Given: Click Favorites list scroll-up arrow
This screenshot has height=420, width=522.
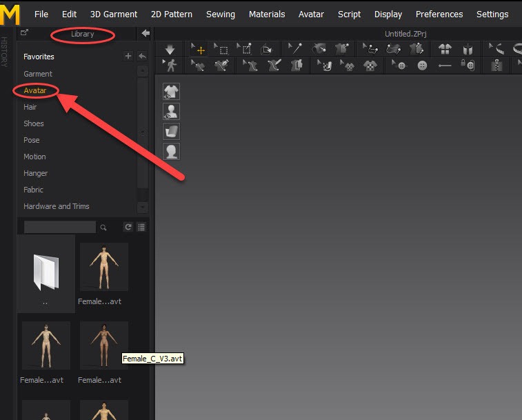Looking at the screenshot, I should tap(143, 70).
